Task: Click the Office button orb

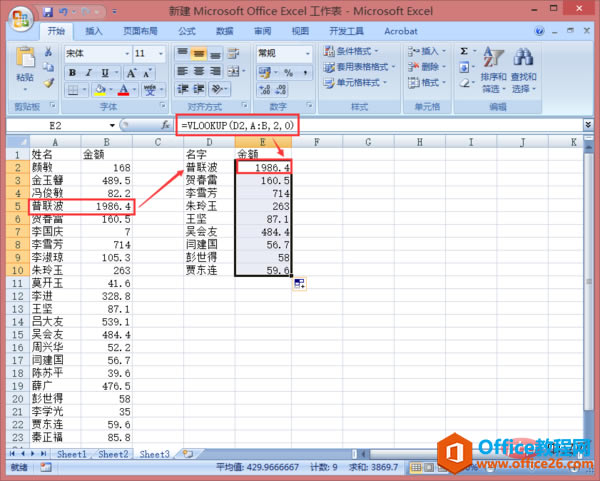Action: (21, 18)
